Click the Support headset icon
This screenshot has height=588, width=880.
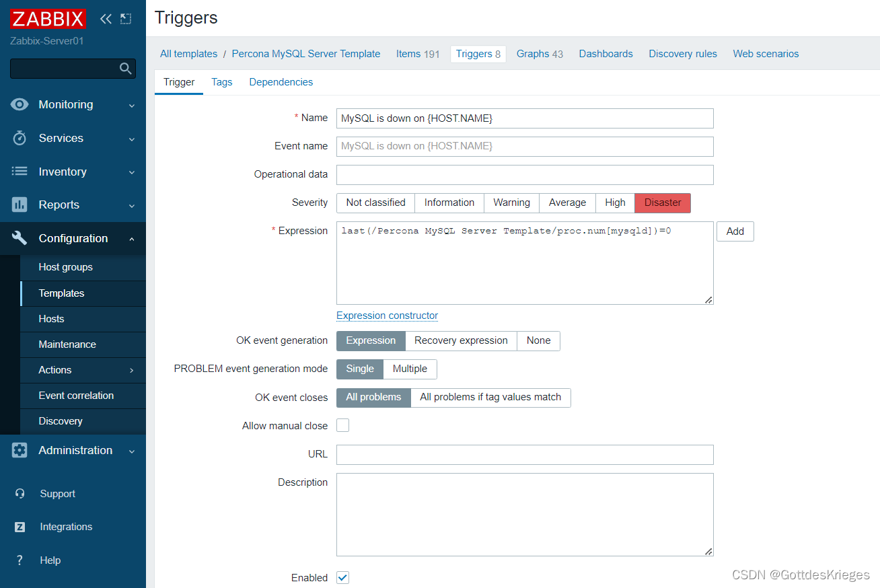coord(20,494)
